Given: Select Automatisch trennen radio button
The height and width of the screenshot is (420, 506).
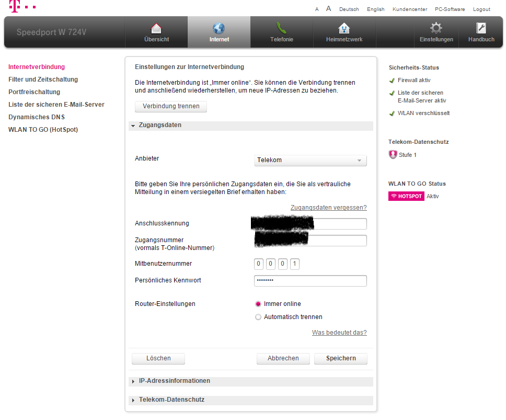Looking at the screenshot, I should click(258, 317).
